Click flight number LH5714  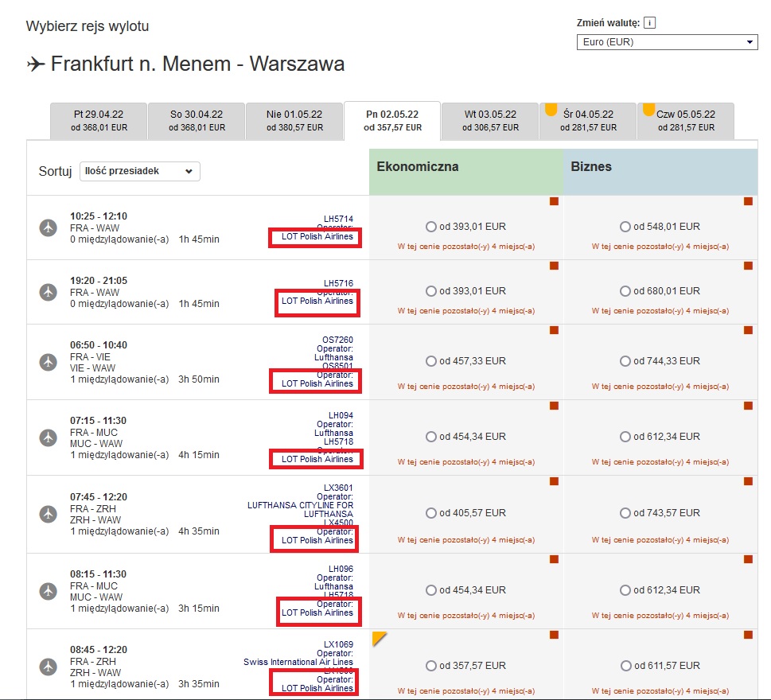(338, 219)
